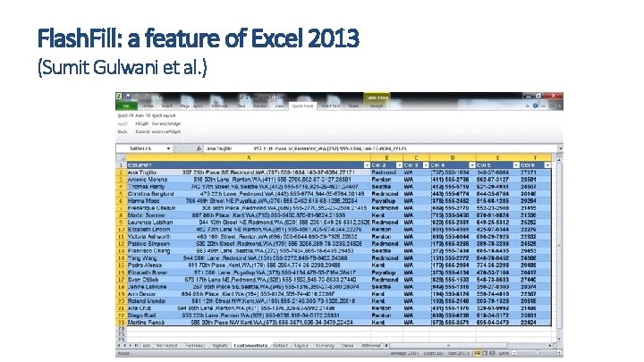Click the AddressWidget button
The width and height of the screenshot is (644, 362).
[x=166, y=131]
